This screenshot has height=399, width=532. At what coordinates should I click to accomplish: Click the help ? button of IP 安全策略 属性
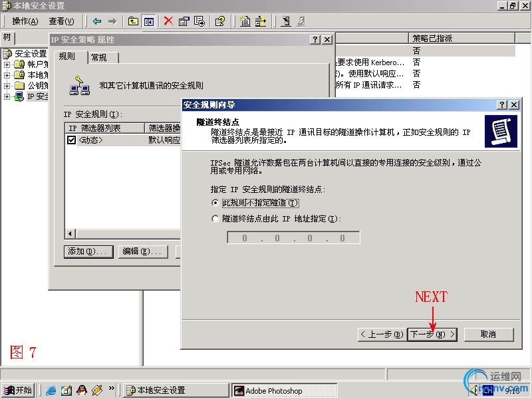(315, 40)
